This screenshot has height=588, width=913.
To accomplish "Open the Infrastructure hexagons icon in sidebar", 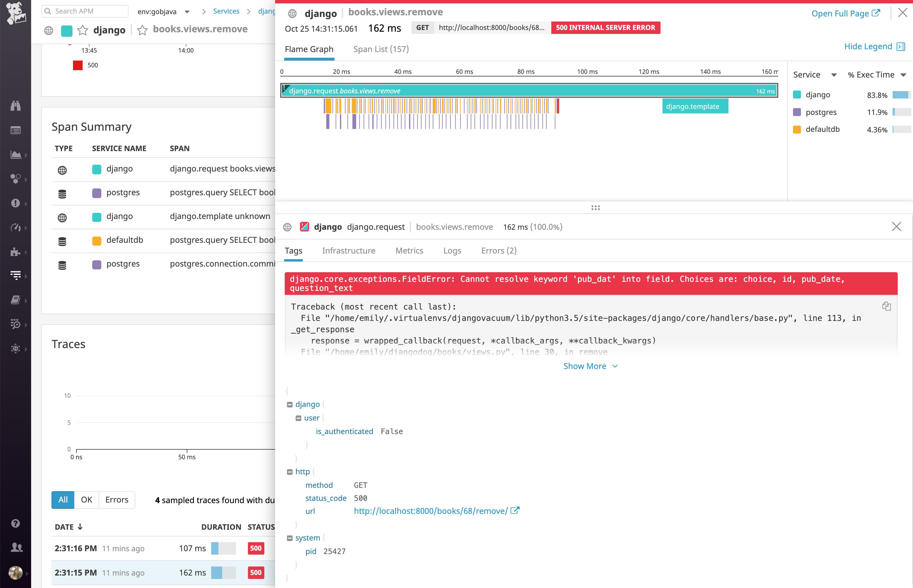I will pos(15,179).
